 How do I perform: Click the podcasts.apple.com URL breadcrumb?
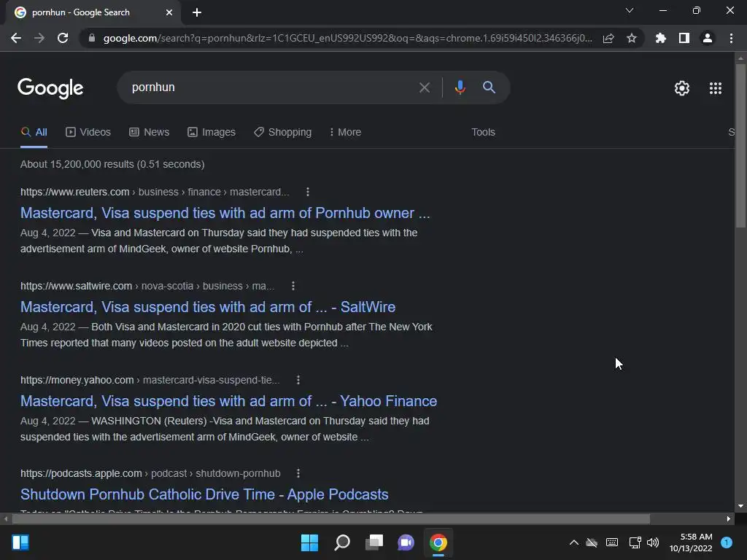150,473
